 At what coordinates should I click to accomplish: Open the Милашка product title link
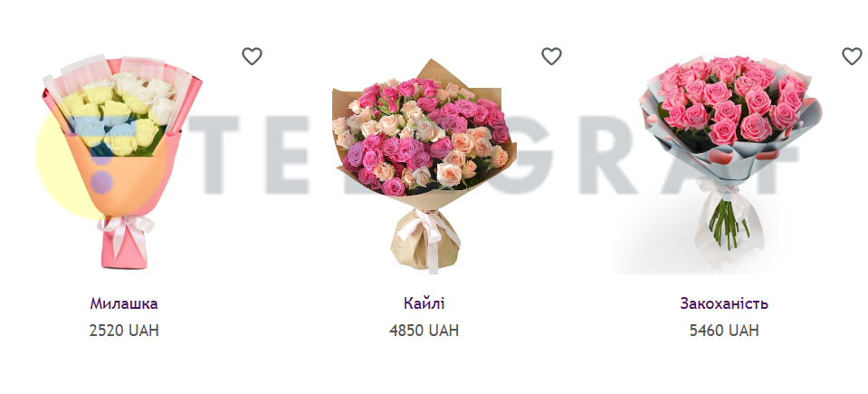[x=124, y=303]
